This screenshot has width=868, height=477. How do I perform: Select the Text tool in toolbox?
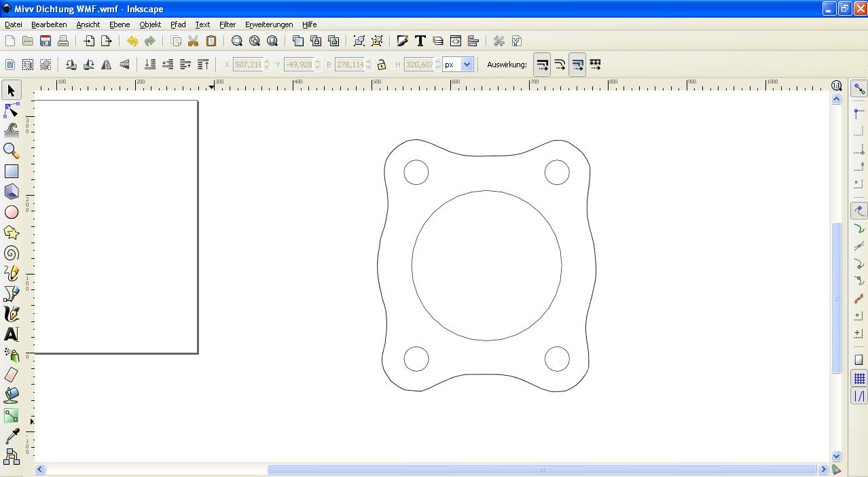(x=12, y=334)
